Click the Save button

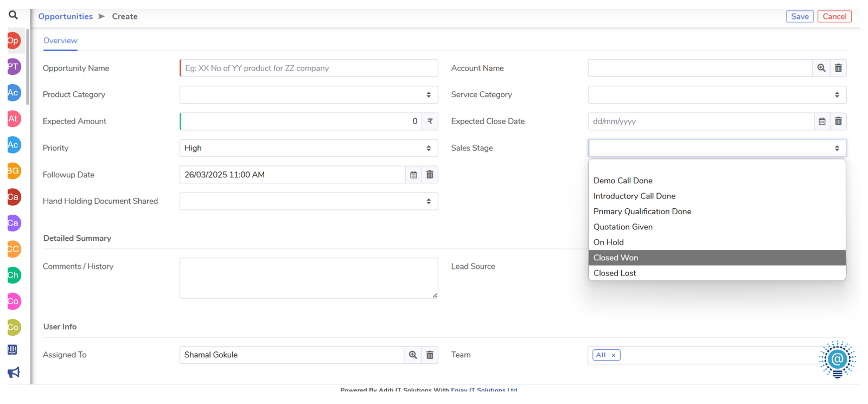[x=800, y=16]
